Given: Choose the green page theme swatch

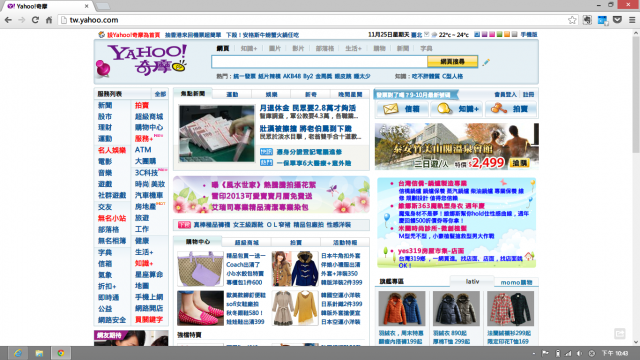Looking at the screenshot, I should click(x=499, y=35).
